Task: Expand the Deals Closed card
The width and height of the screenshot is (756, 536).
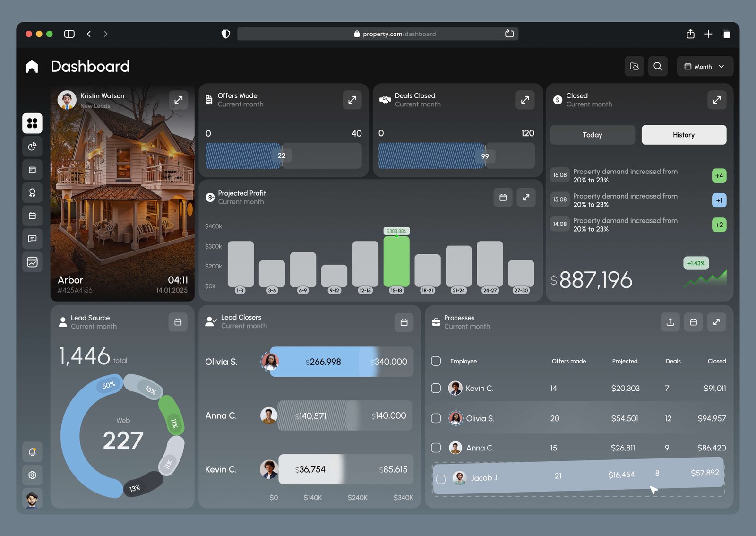Action: coord(525,100)
